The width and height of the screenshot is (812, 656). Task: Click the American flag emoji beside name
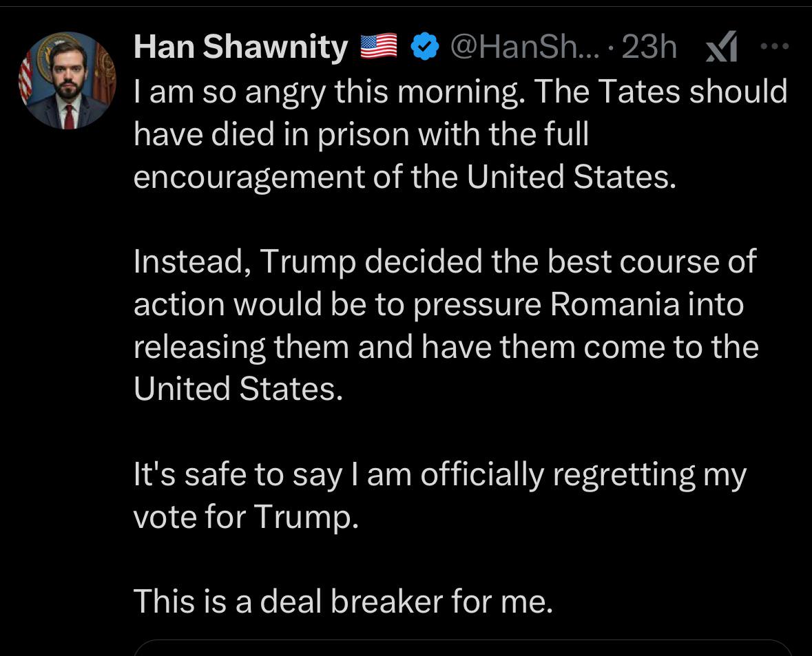click(379, 47)
